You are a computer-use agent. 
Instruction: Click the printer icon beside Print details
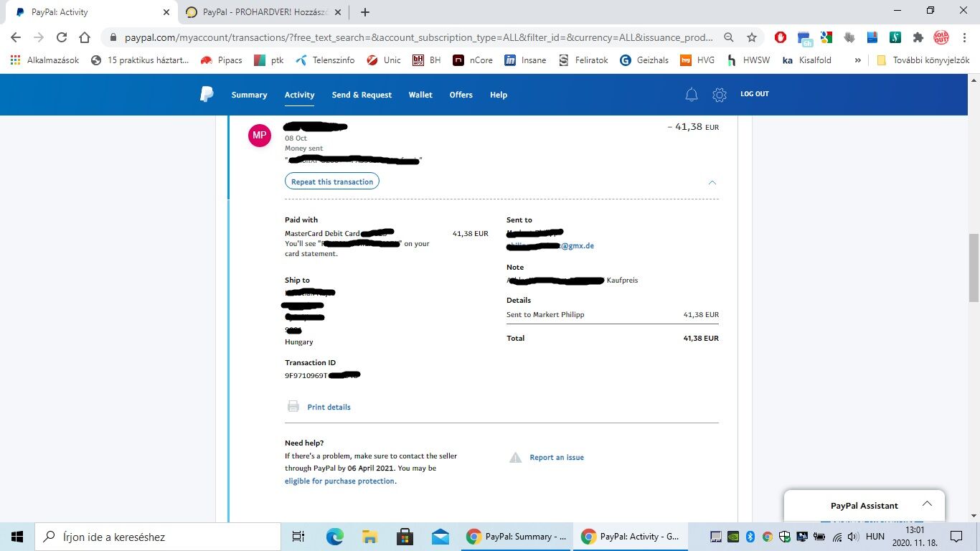tap(293, 407)
